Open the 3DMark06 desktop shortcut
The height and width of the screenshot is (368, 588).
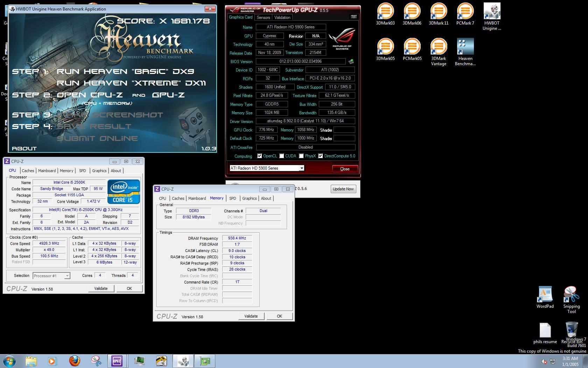[x=412, y=14]
